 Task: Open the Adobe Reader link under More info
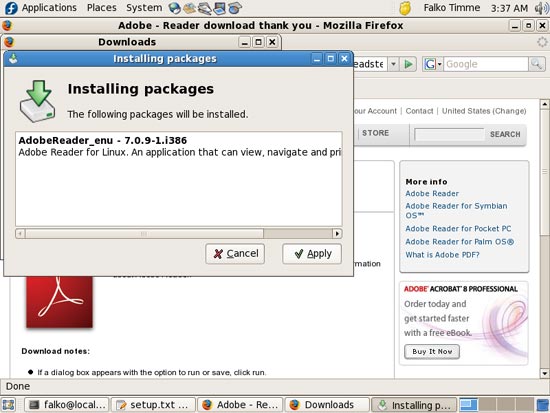coord(432,194)
